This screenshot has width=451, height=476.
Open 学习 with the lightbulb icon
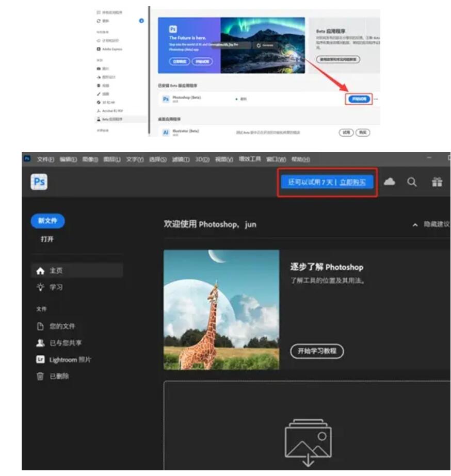coord(50,287)
